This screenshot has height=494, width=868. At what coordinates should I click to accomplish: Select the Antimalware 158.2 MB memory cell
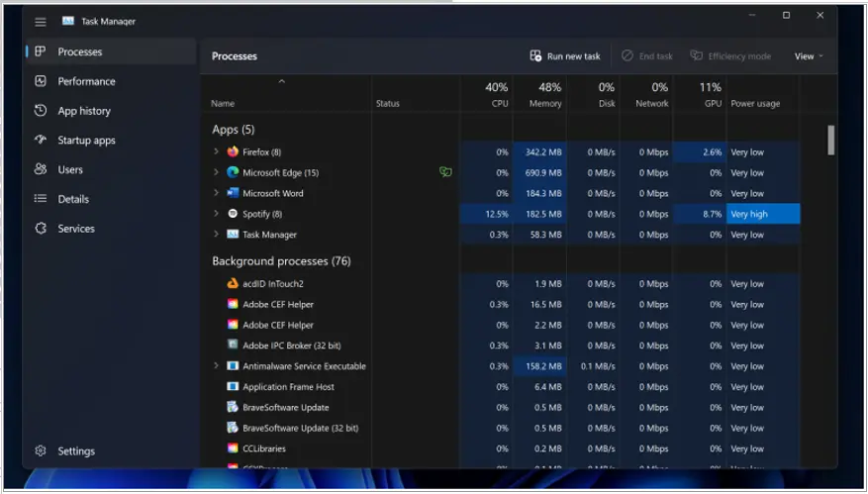click(539, 366)
